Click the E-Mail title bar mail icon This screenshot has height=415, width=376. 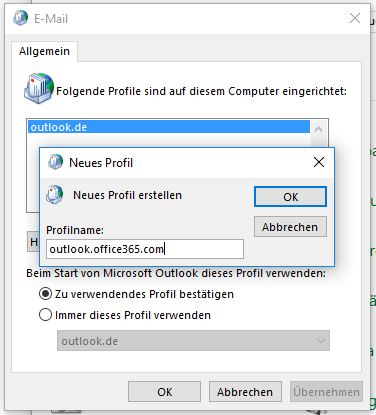20,18
